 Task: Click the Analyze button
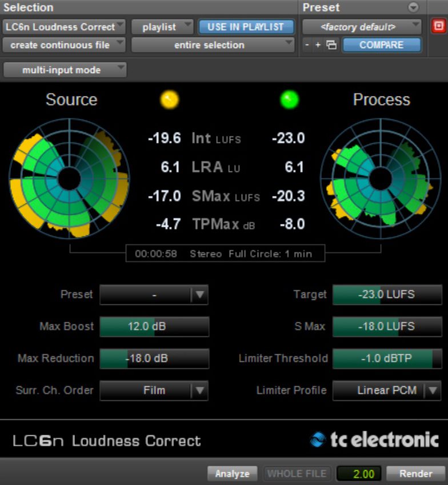click(233, 474)
